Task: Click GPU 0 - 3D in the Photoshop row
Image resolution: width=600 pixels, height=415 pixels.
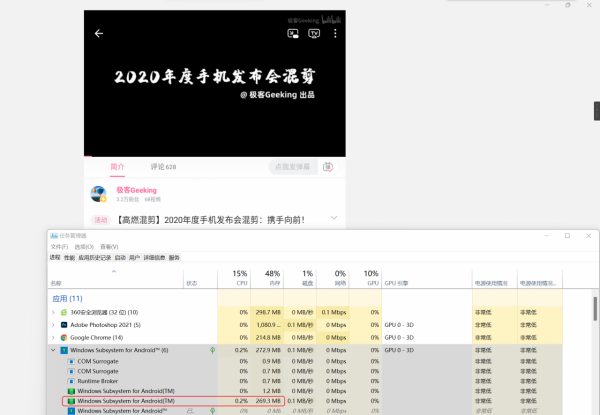Action: point(399,325)
